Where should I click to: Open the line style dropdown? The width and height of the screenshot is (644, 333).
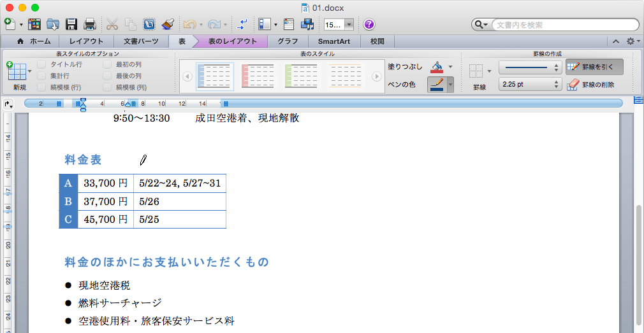pyautogui.click(x=531, y=67)
